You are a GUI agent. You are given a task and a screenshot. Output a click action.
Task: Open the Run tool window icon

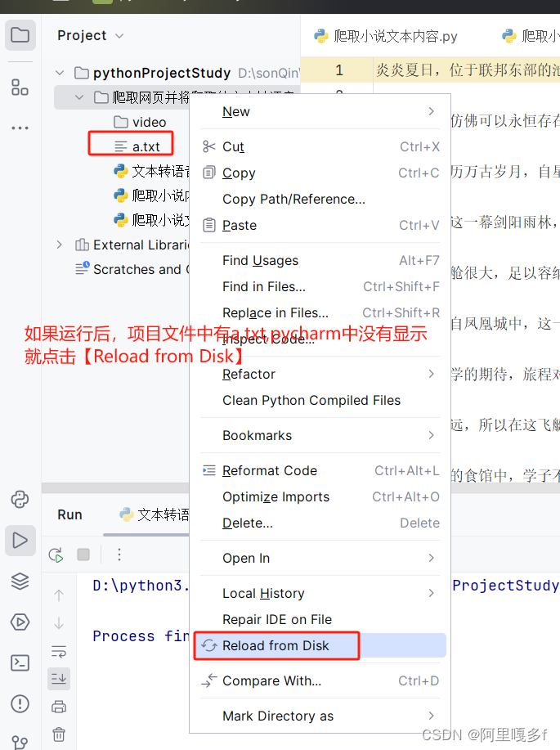point(20,541)
